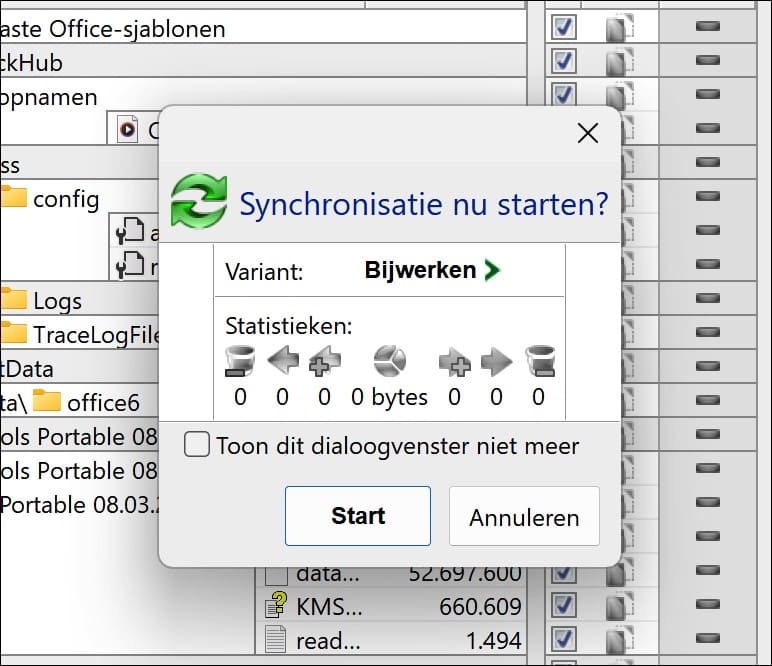The image size is (772, 666).
Task: Click the dash icon in KMS row
Action: (708, 604)
